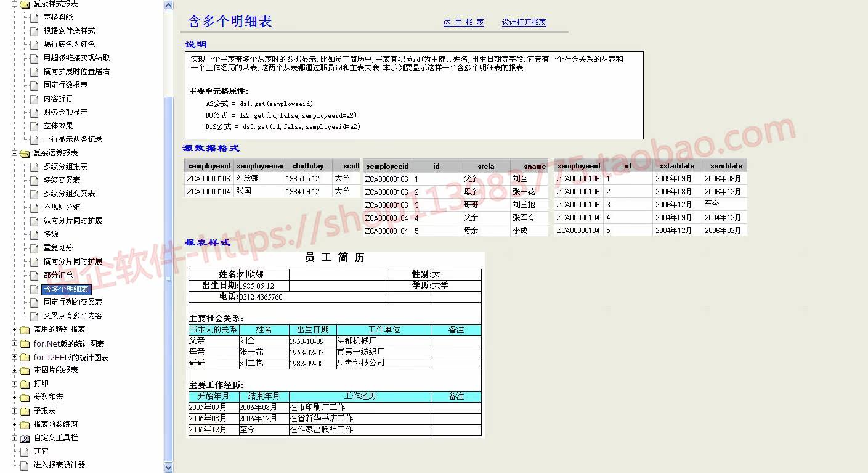Click the document icon next to 其它
868x473 pixels.
click(25, 451)
